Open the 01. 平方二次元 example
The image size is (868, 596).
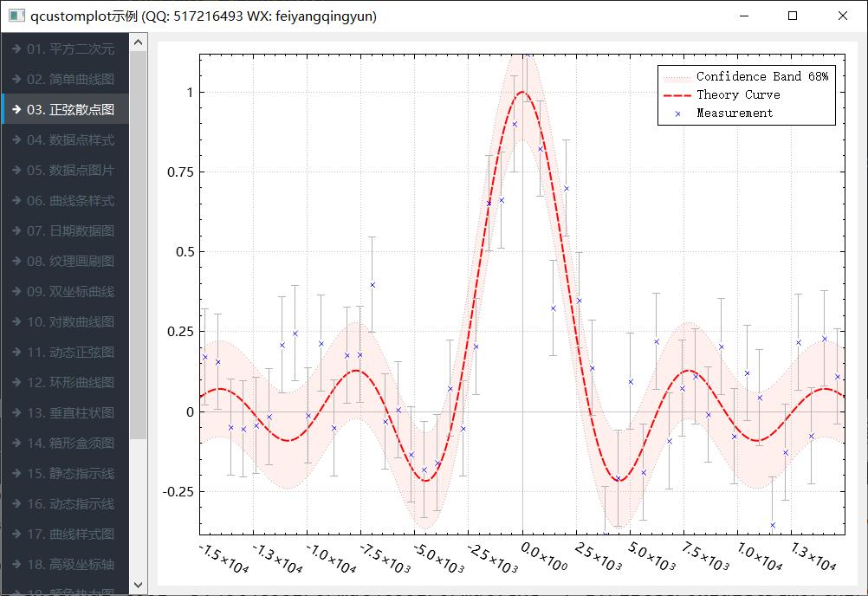[x=69, y=49]
